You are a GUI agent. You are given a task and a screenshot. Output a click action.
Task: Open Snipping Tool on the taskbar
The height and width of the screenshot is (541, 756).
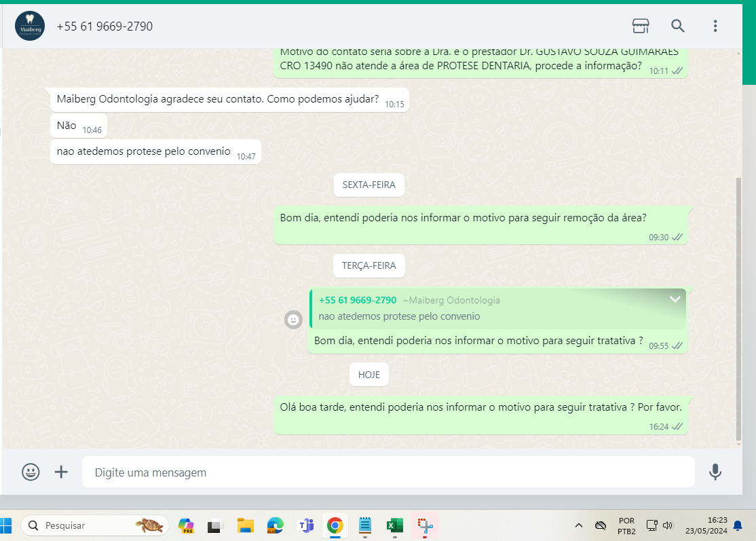(425, 525)
